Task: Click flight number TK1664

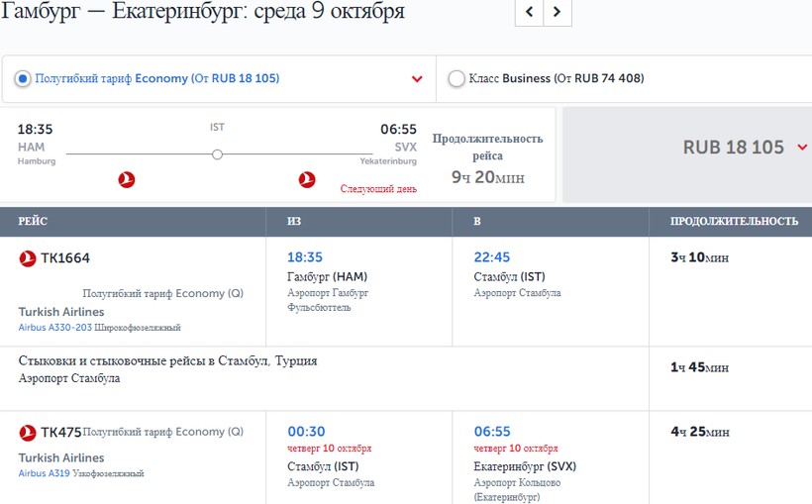Action: pos(65,258)
